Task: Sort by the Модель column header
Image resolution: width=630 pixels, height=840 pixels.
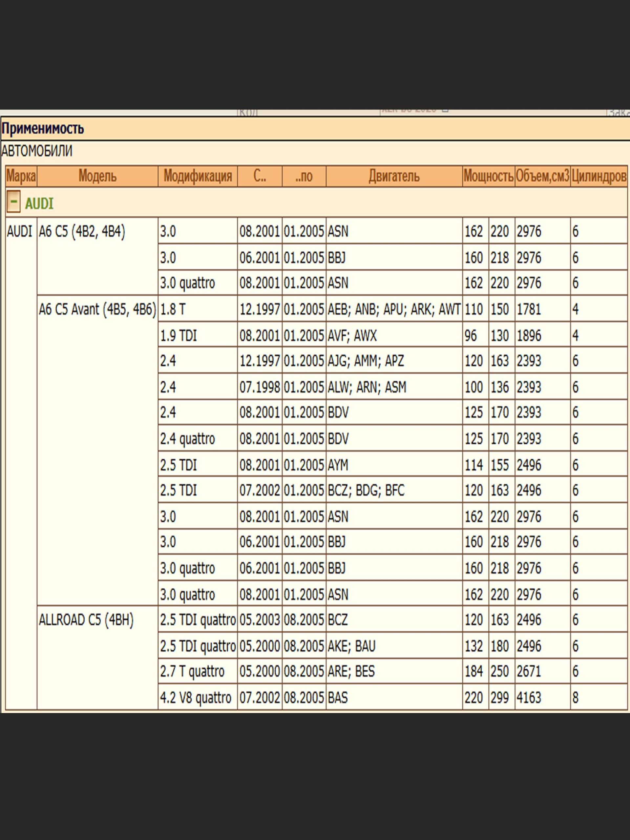Action: tap(97, 176)
